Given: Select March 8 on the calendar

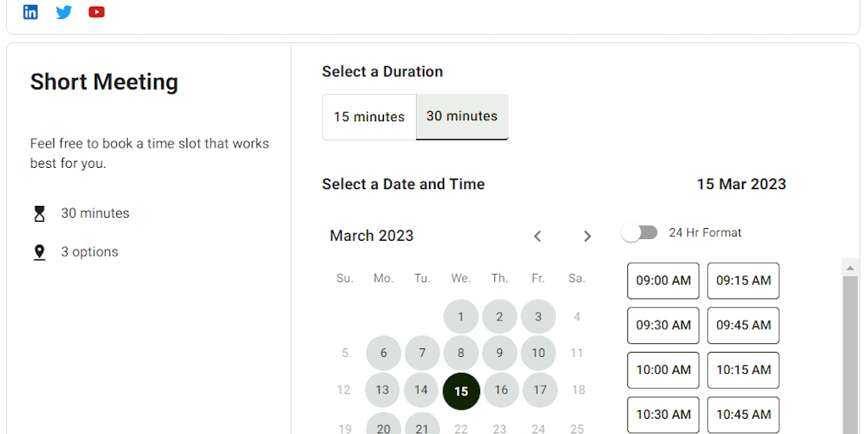Looking at the screenshot, I should (461, 353).
